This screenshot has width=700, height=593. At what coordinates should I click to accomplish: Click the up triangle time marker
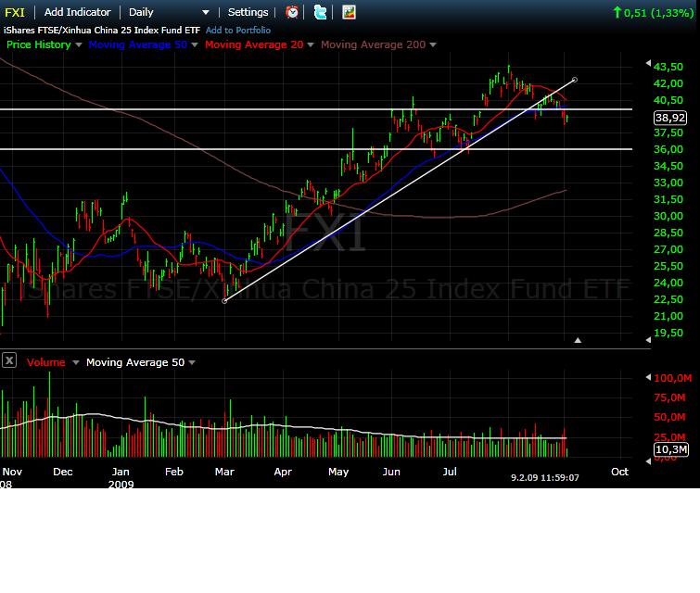pos(578,340)
